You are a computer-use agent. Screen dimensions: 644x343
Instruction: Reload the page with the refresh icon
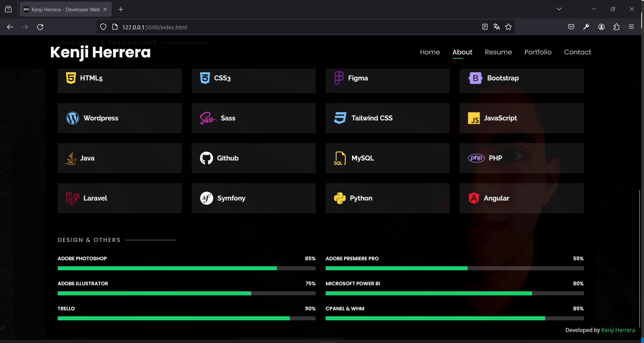tap(40, 27)
